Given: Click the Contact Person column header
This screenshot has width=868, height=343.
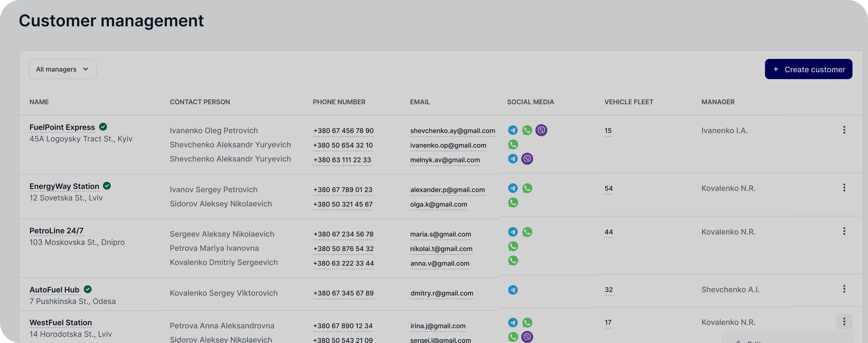Looking at the screenshot, I should pos(200,102).
